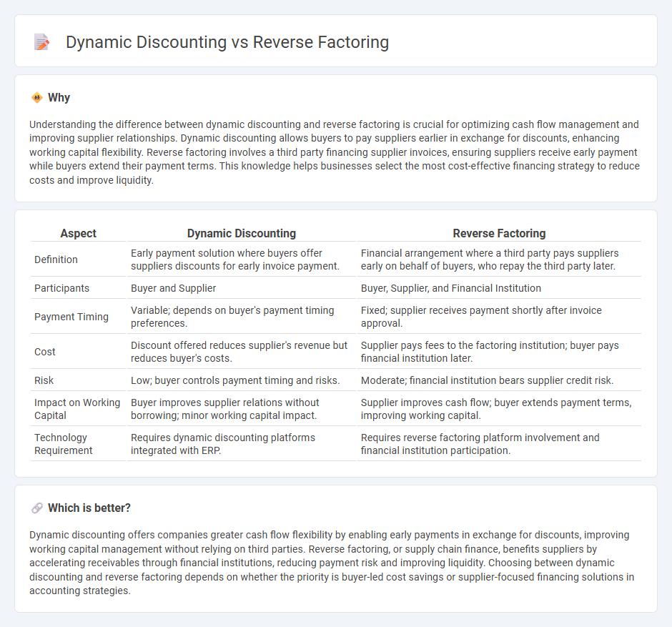Select the Cost row label

[x=44, y=352]
